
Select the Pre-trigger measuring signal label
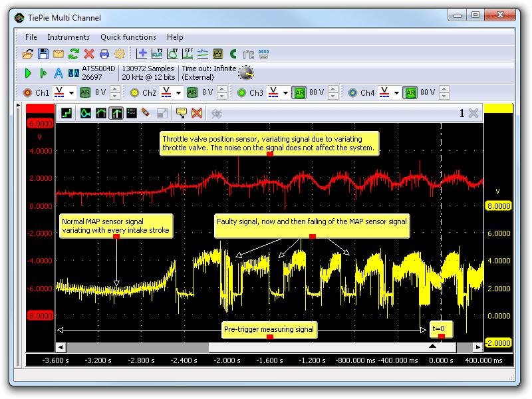click(x=269, y=330)
